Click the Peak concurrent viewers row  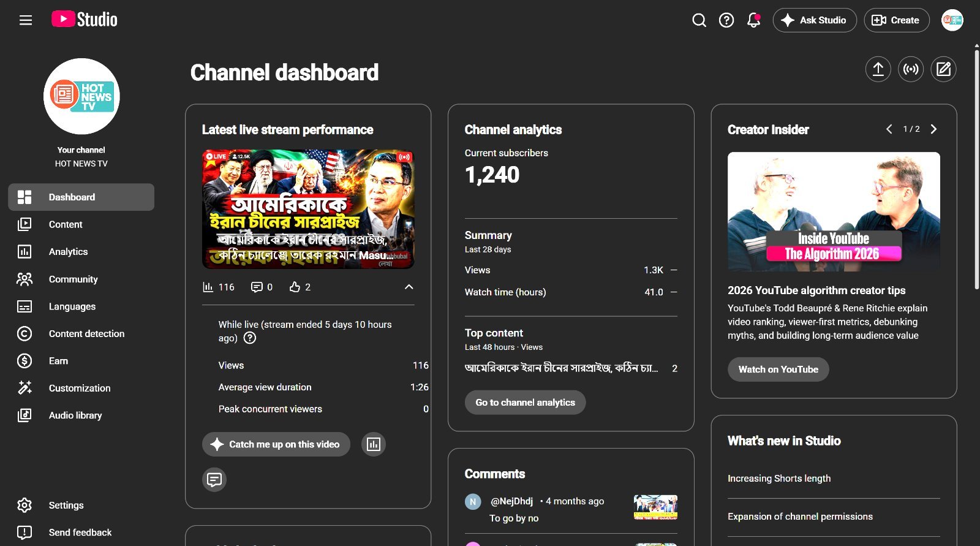323,409
